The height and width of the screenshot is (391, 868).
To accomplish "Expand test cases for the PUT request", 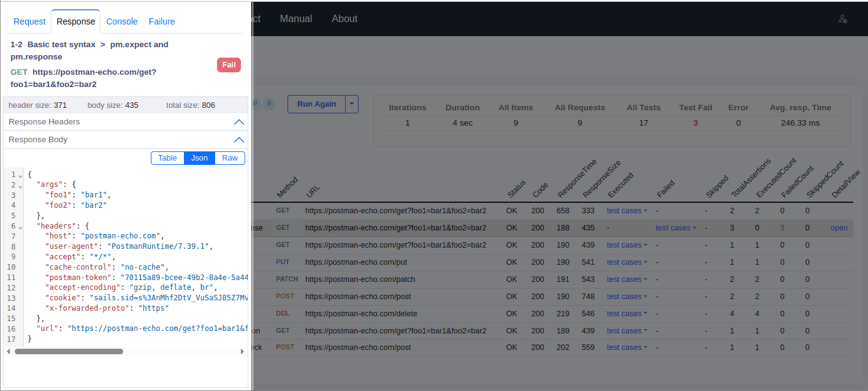I will coord(626,262).
